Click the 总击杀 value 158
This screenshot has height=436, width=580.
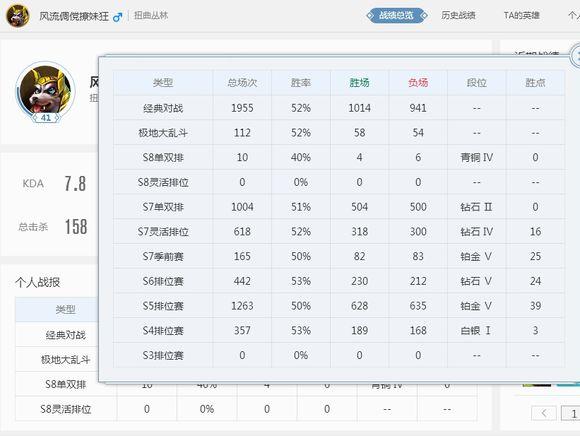[x=76, y=227]
